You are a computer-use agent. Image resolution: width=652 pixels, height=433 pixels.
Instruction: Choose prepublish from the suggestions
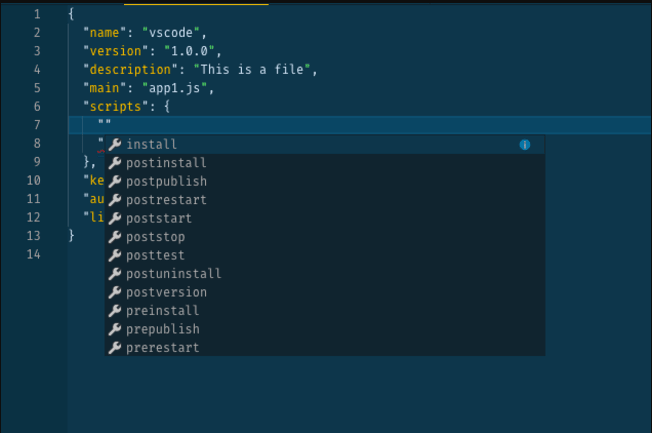[x=325, y=329]
